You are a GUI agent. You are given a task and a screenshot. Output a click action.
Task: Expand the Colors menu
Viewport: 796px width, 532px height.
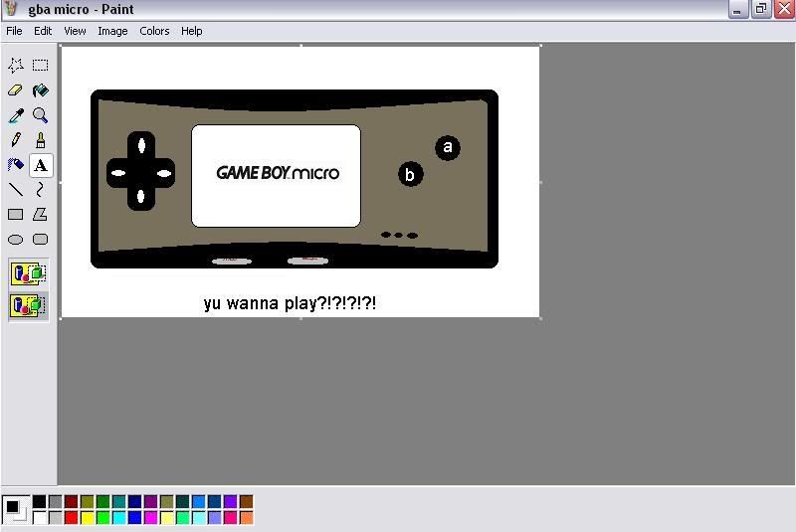click(x=154, y=31)
